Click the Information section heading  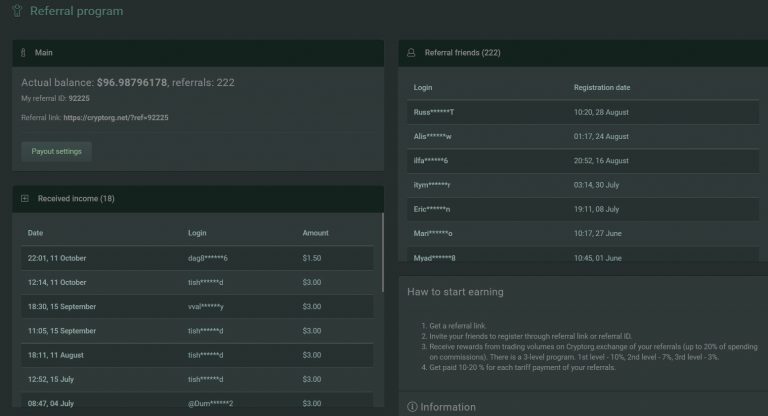click(x=448, y=407)
